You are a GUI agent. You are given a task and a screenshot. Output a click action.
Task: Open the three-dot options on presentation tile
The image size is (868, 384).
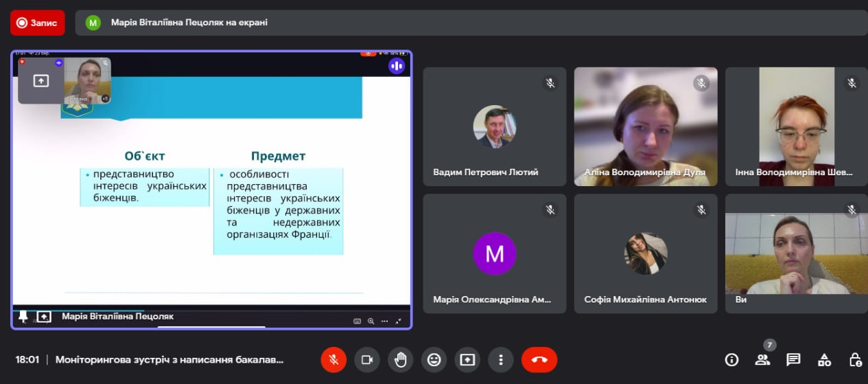[x=384, y=321]
